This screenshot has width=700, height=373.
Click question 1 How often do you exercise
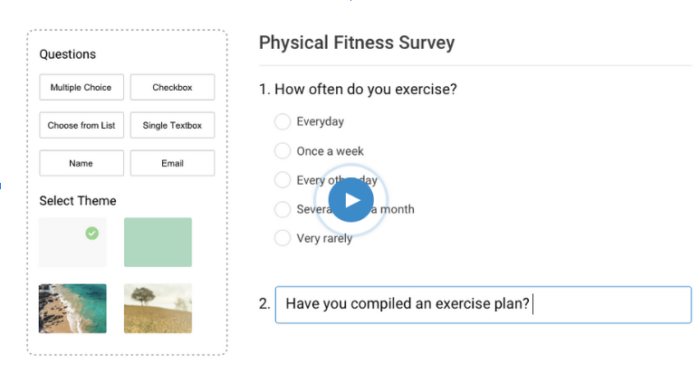coord(358,89)
